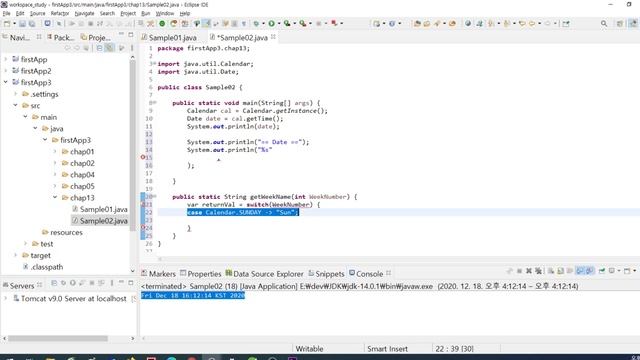
Task: Toggle Show Console on Standard Out change
Action: pyautogui.click(x=580, y=271)
